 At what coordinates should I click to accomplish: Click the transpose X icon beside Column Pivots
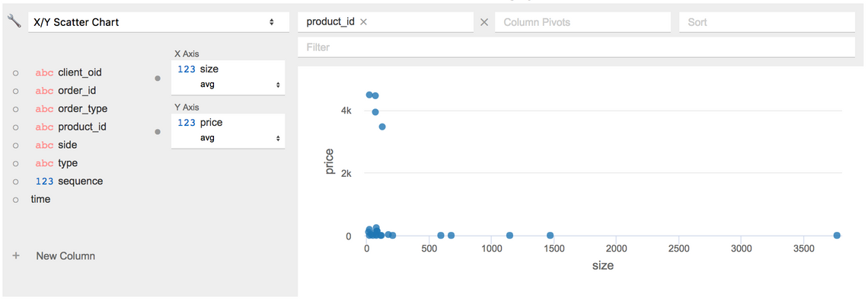tap(483, 22)
